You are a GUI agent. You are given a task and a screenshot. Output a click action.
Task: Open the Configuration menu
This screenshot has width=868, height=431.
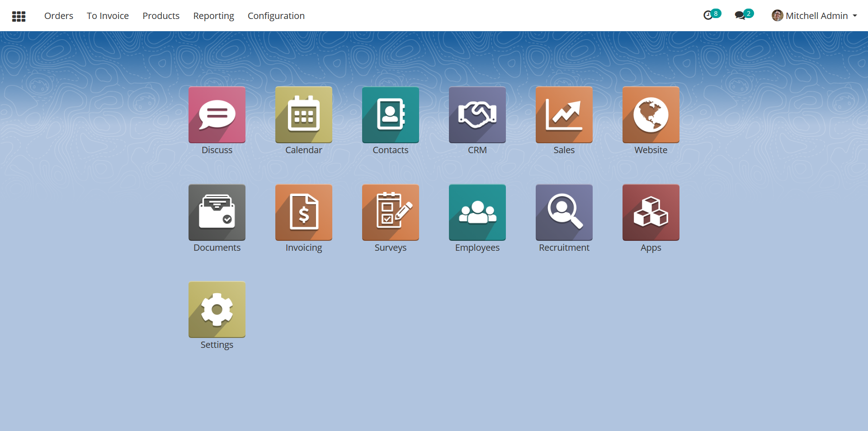276,16
